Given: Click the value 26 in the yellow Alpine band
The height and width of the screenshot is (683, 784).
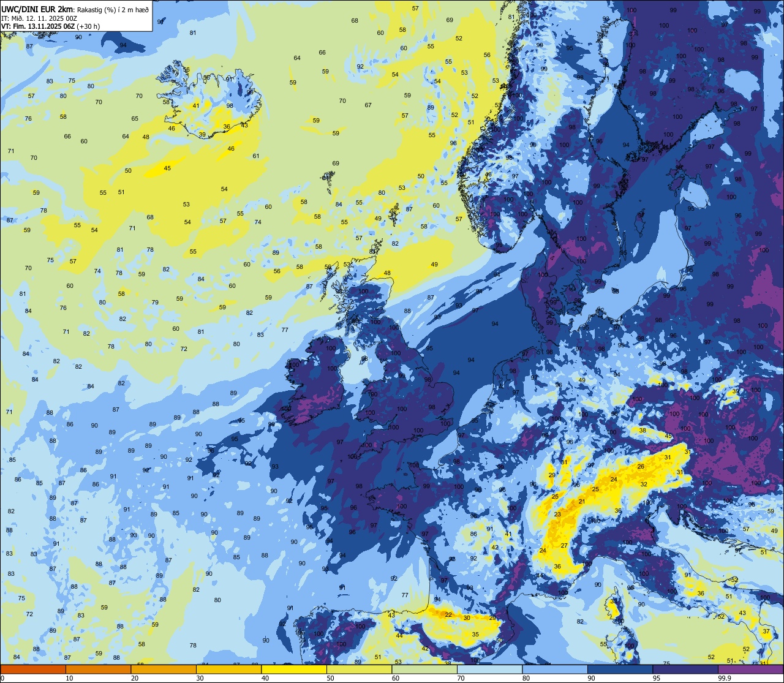Looking at the screenshot, I should (x=641, y=467).
